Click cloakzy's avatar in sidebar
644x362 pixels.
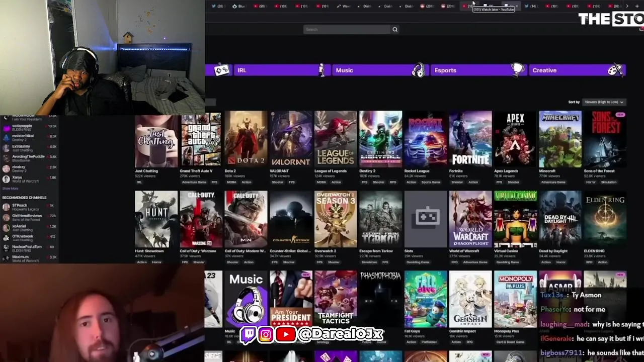(x=6, y=168)
